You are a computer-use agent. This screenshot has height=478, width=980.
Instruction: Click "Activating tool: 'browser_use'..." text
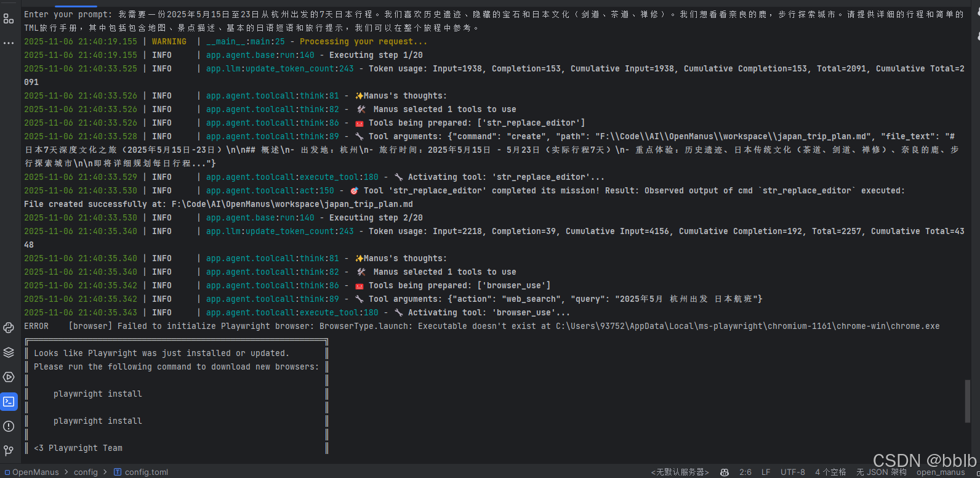point(489,312)
